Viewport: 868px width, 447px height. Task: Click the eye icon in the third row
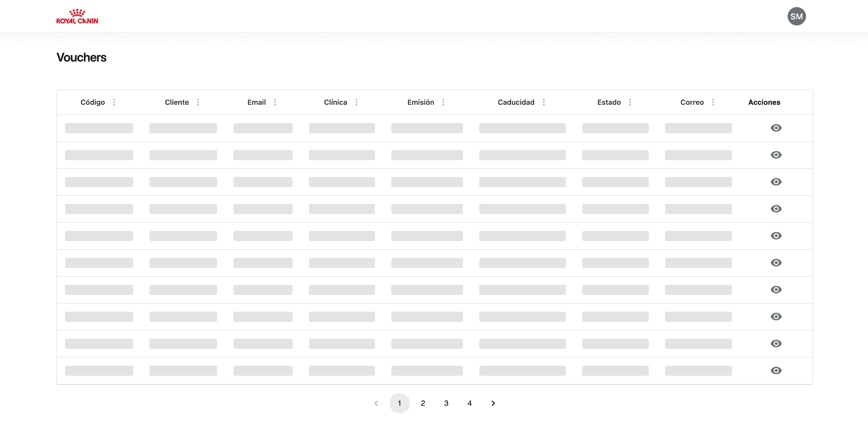(x=776, y=182)
